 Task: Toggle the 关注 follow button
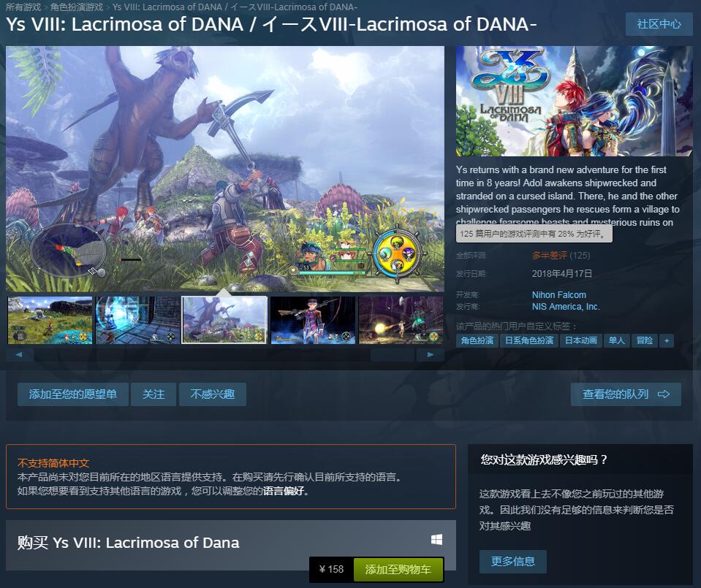(x=154, y=394)
